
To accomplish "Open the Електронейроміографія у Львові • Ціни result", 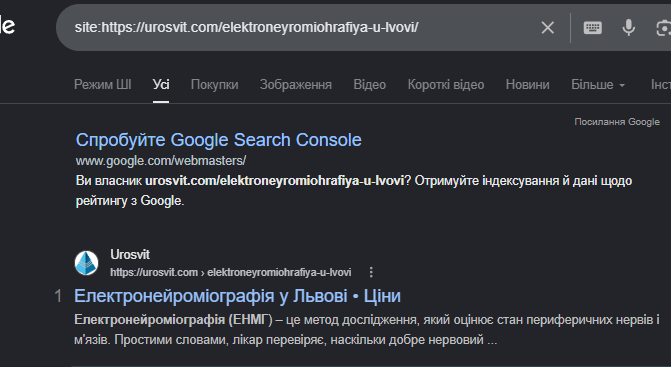I will 238,296.
